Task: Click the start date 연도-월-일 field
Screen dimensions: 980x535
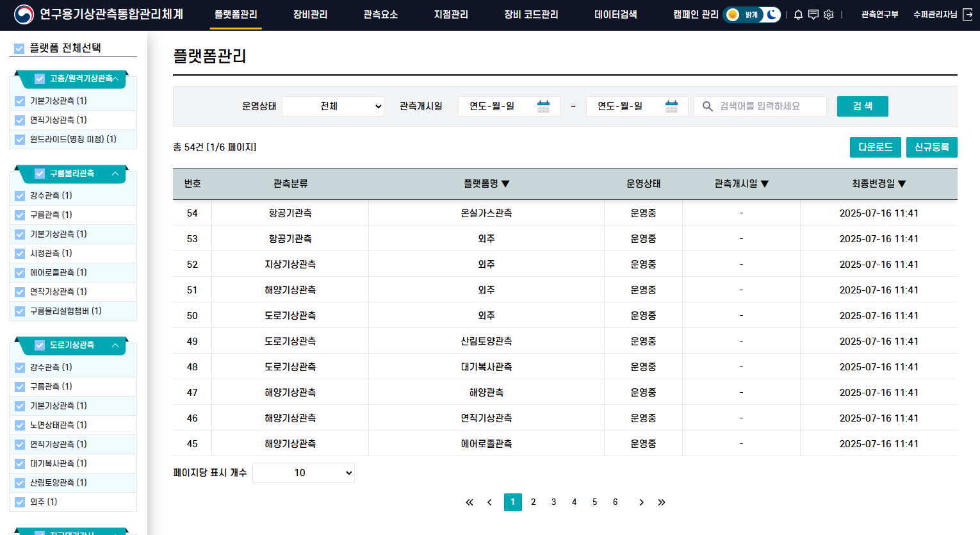Action: (x=509, y=106)
